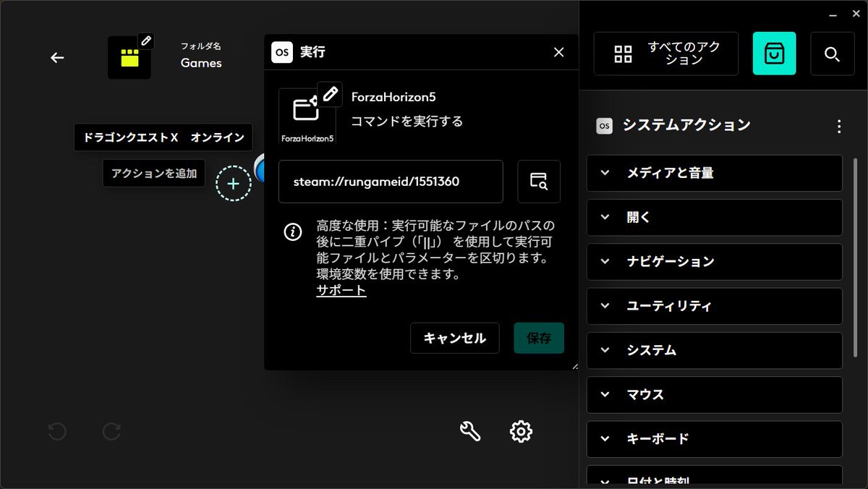Minimize the application window
Viewport: 868px width, 489px height.
833,14
